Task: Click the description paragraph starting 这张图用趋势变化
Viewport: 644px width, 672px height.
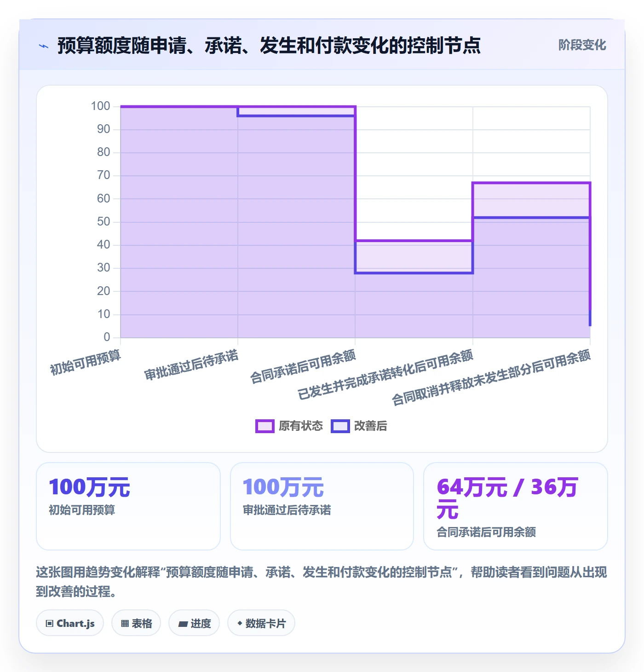Action: click(322, 582)
